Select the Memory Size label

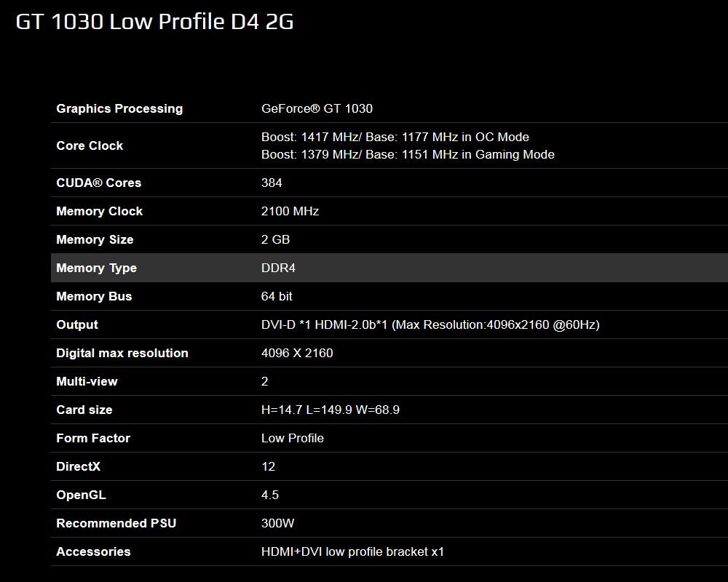(95, 239)
